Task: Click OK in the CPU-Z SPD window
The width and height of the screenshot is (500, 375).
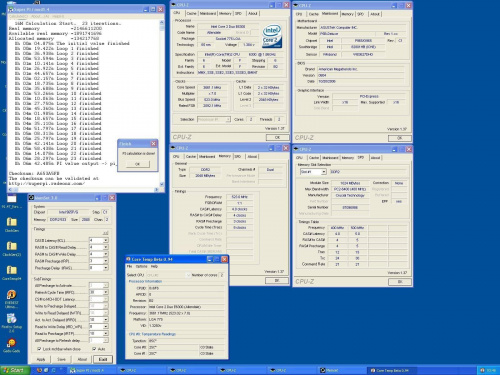Action: pos(400,282)
